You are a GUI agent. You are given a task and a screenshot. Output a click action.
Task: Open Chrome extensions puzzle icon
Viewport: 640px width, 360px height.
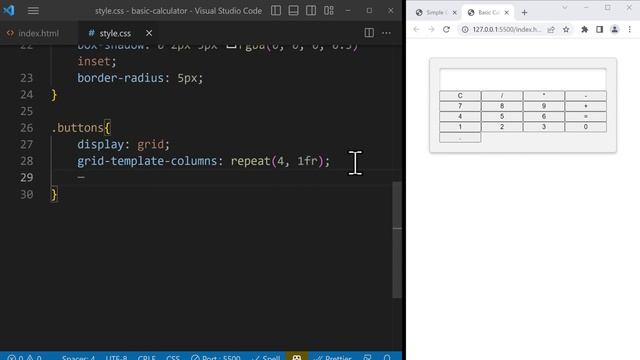click(584, 29)
